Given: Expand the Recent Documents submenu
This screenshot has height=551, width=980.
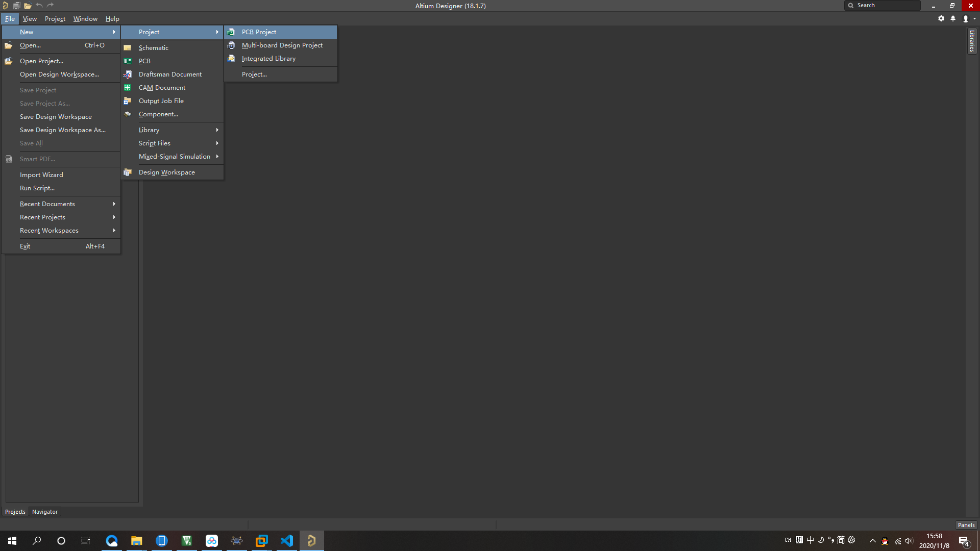Looking at the screenshot, I should tap(61, 204).
